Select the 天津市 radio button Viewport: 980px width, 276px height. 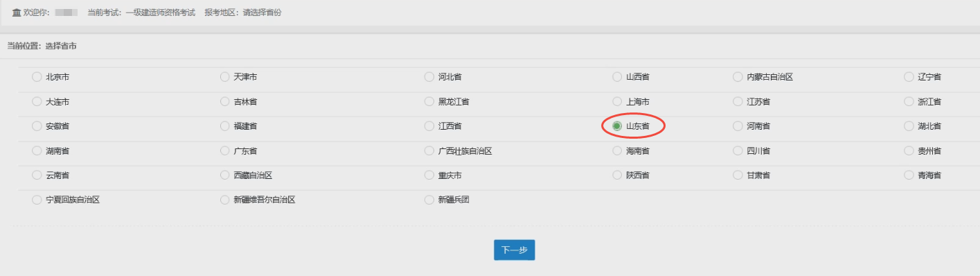(x=224, y=77)
